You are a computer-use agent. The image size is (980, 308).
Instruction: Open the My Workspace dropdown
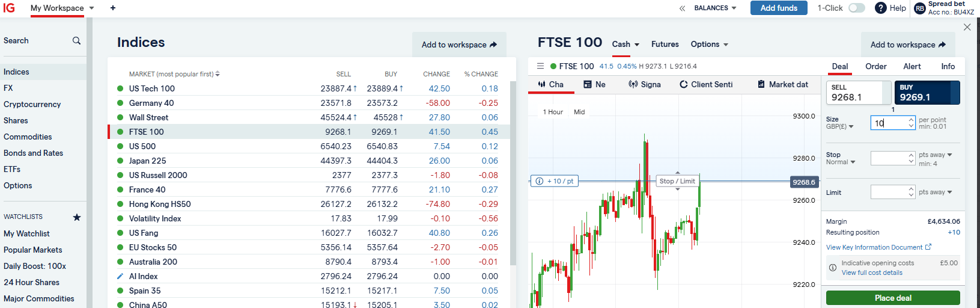62,8
